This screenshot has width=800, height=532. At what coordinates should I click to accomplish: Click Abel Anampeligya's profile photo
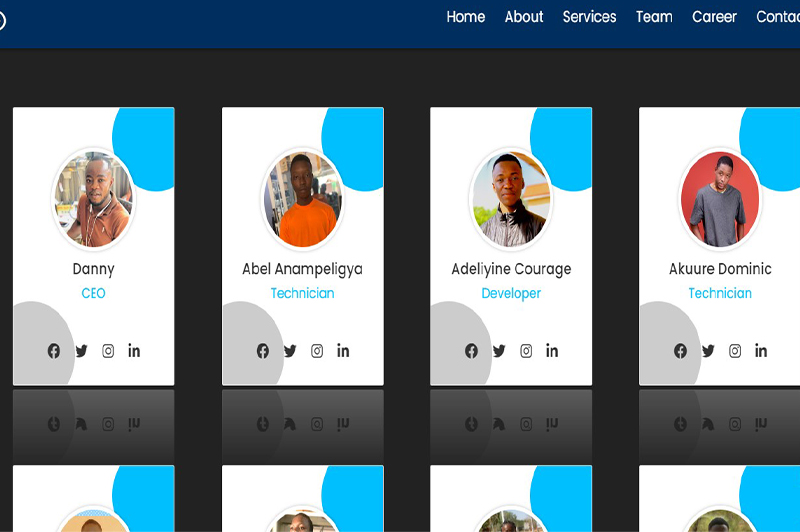(303, 199)
